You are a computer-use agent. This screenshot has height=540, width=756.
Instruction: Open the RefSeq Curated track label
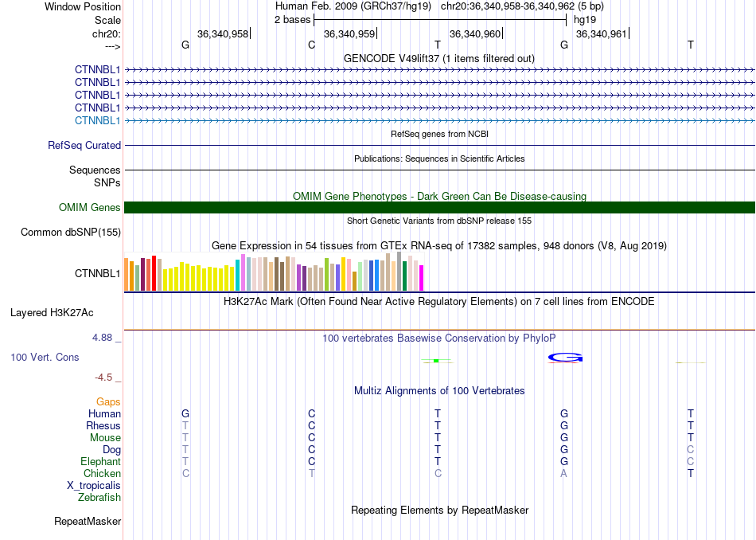(84, 145)
